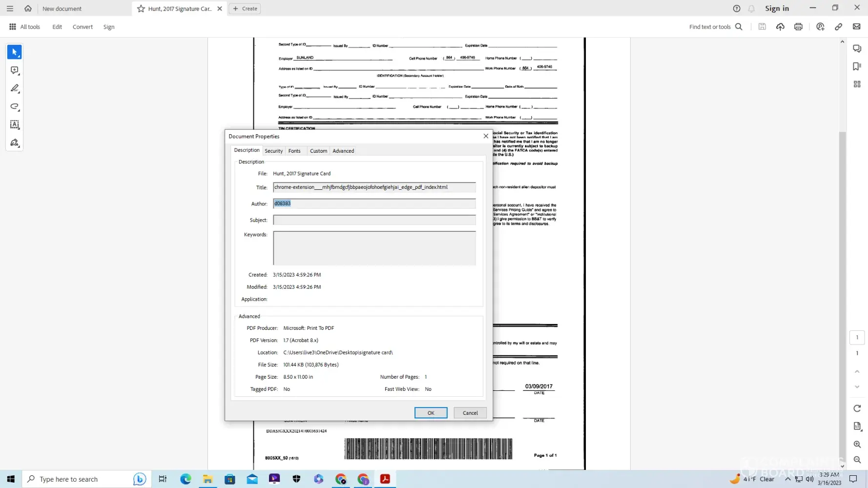Open Adobe Acrobat from the taskbar
The height and width of the screenshot is (488, 868).
tap(385, 479)
